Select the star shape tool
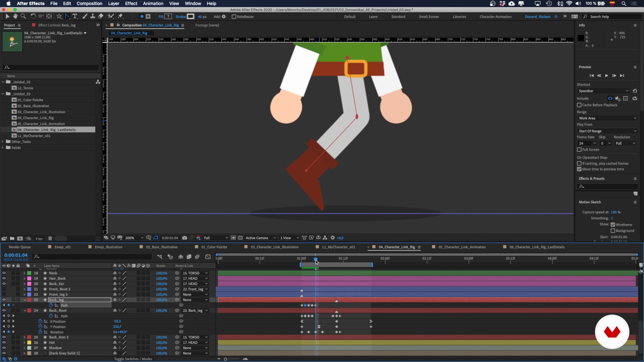This screenshot has height=362, width=644. (x=59, y=16)
